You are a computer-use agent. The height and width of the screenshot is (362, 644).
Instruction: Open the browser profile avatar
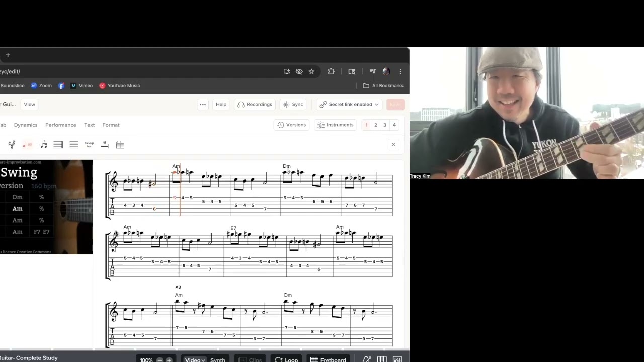(386, 72)
